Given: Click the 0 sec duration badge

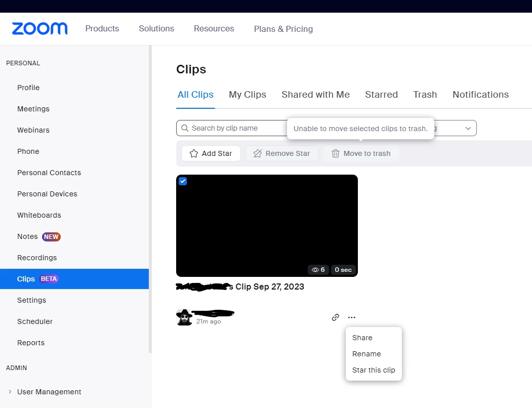Looking at the screenshot, I should [343, 269].
